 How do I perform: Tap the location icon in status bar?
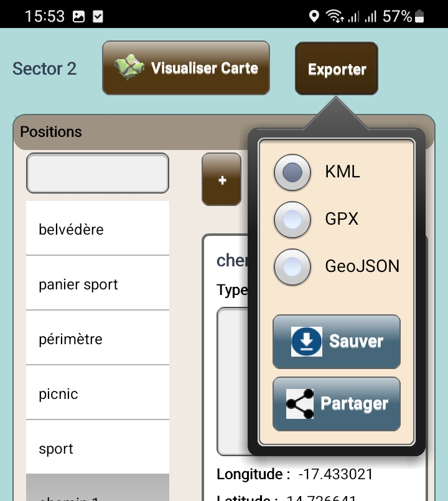[314, 16]
